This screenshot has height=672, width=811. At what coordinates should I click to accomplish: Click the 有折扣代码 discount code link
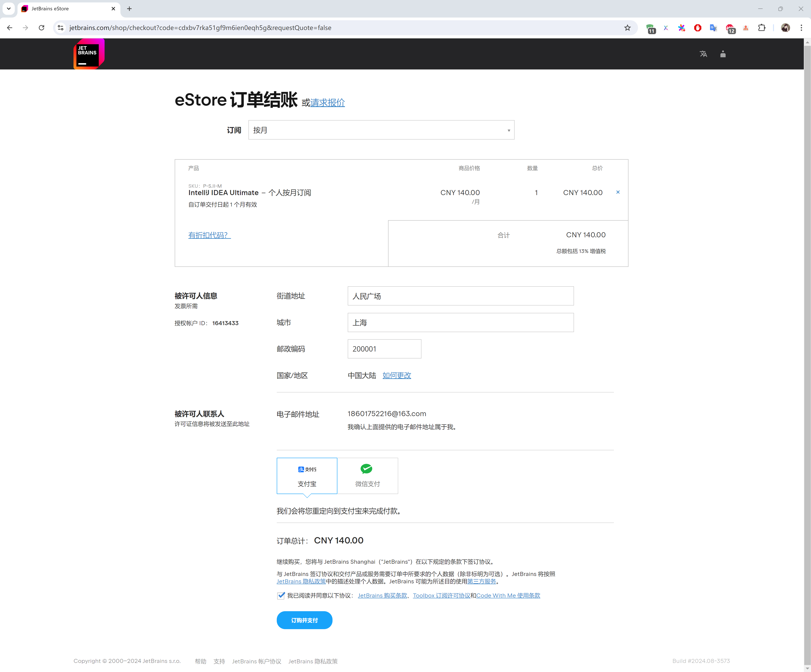[209, 235]
